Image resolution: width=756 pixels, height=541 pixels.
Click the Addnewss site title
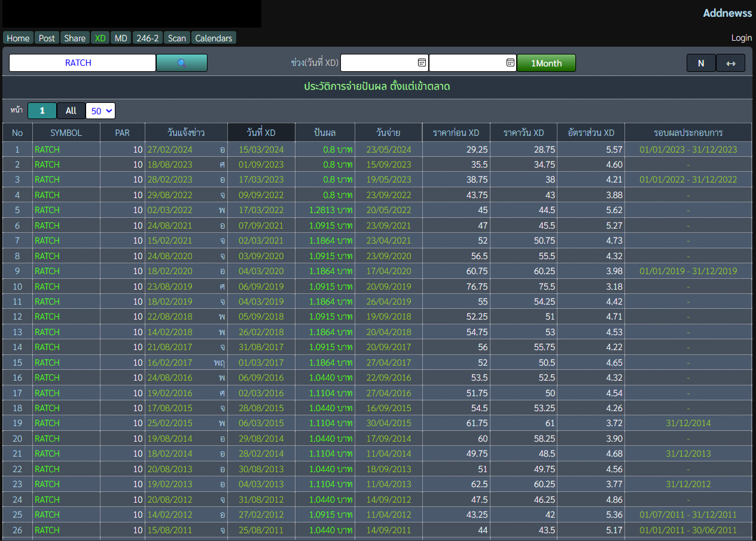(x=727, y=13)
